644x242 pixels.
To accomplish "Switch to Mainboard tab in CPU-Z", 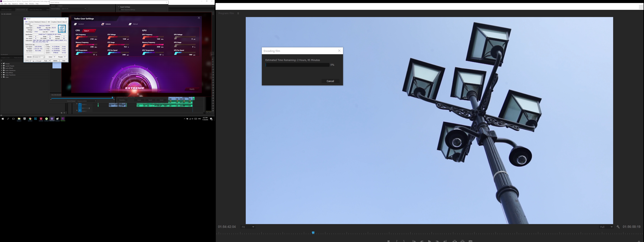I will click(37, 22).
